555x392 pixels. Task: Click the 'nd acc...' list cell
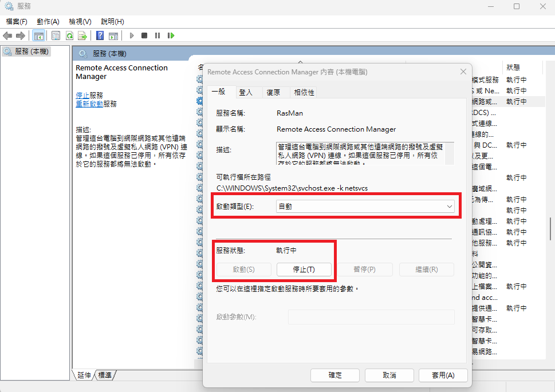[485, 298]
